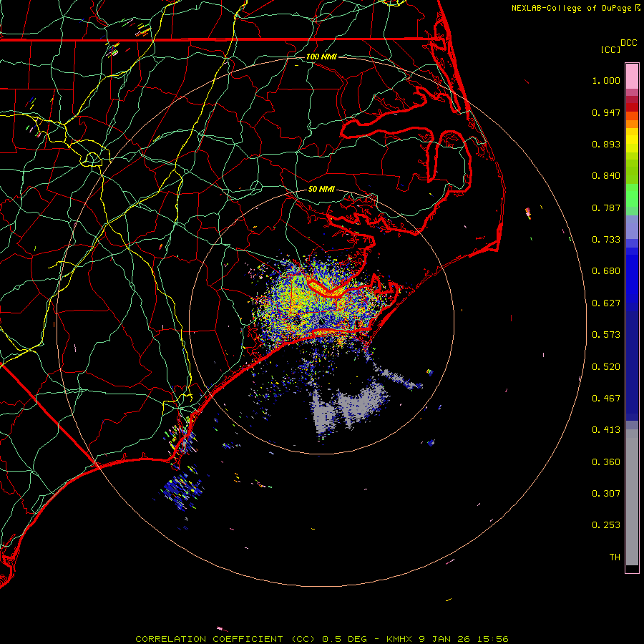Select the 15:56 timestamp

(x=494, y=639)
